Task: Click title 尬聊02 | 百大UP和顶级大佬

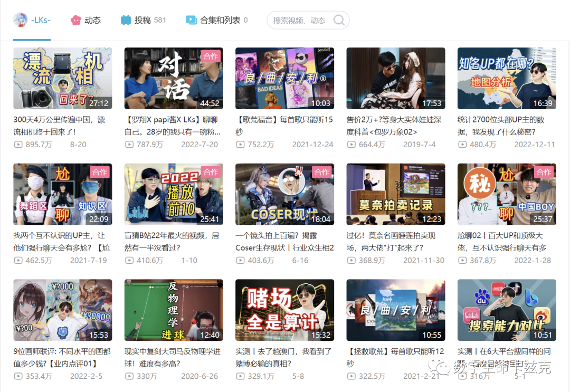Action: [x=502, y=242]
